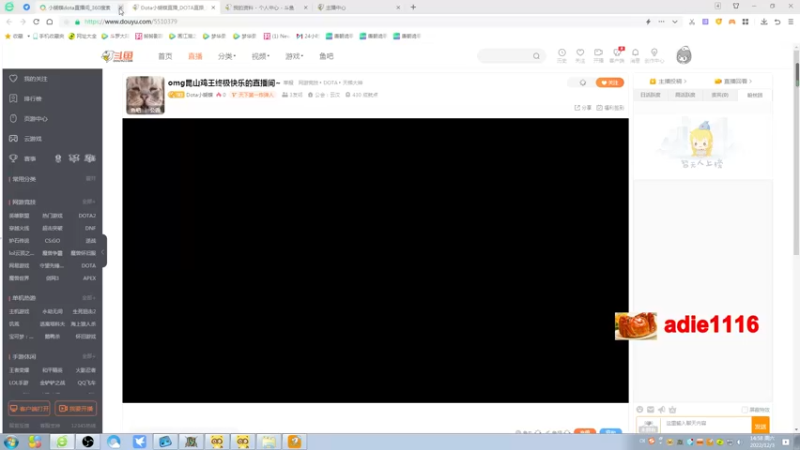Click the envelope icon in chat toolbar
800x450 pixels.
(x=651, y=410)
